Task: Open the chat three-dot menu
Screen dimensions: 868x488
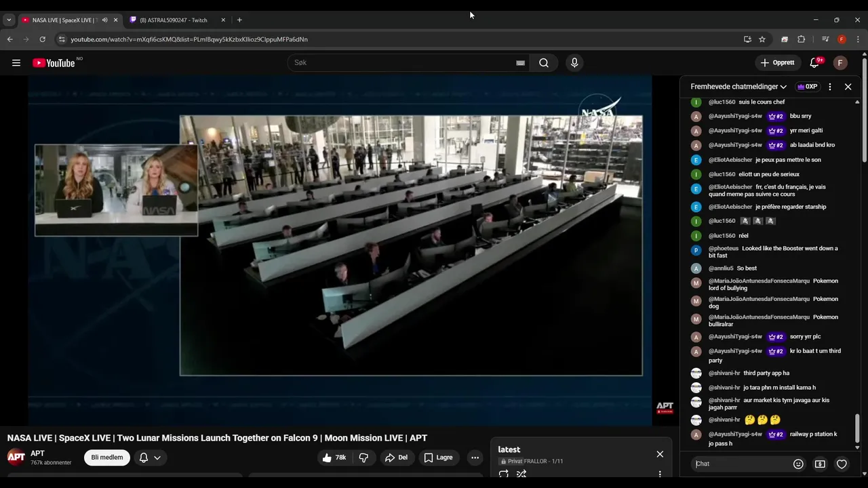Action: pyautogui.click(x=829, y=87)
